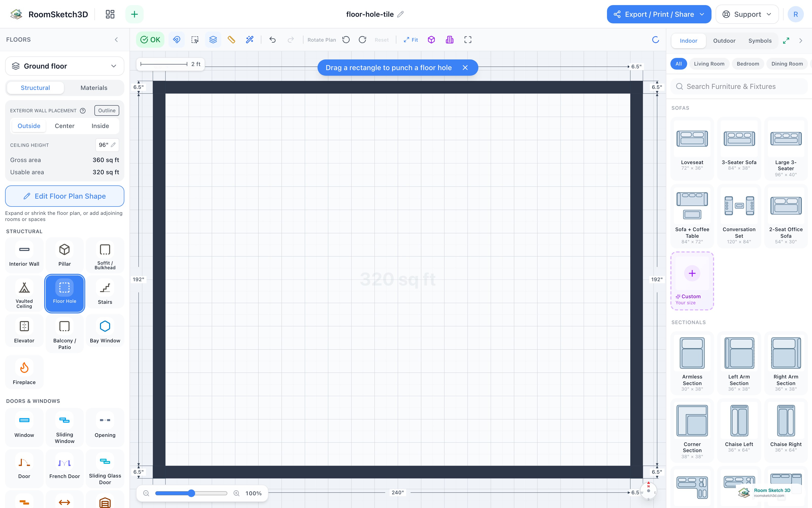This screenshot has width=812, height=508.
Task: Click the green OK button
Action: click(150, 40)
